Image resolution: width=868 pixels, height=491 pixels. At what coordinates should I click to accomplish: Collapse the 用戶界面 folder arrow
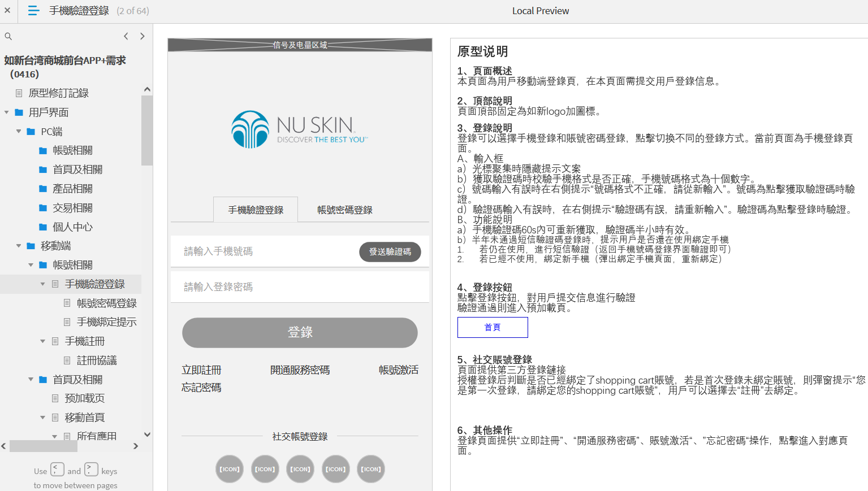7,112
